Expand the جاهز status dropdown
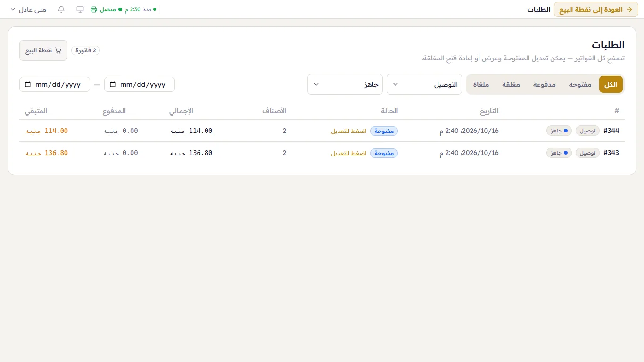 (345, 84)
